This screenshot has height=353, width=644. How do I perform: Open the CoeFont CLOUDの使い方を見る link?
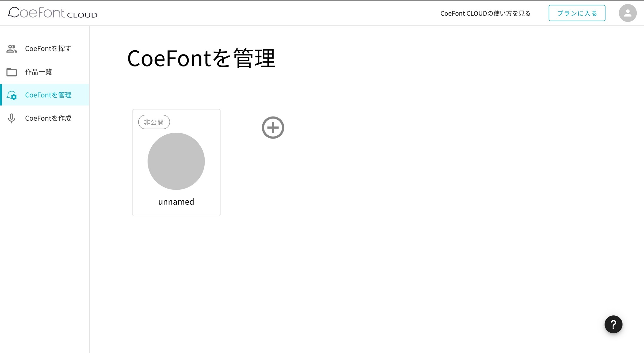point(485,13)
